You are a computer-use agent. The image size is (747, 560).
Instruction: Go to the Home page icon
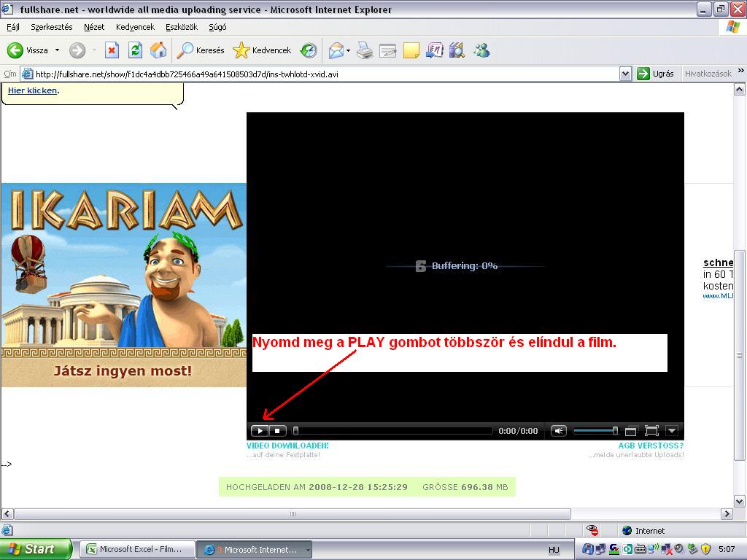[158, 50]
